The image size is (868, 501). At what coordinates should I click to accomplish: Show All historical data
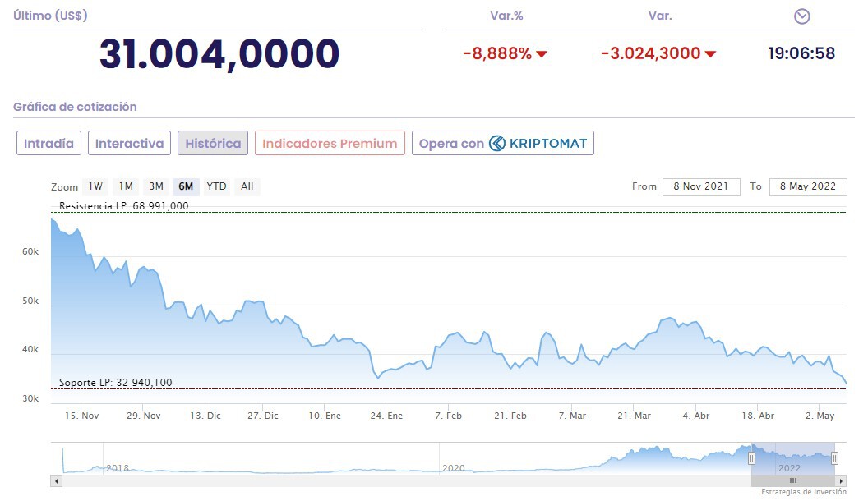(247, 186)
